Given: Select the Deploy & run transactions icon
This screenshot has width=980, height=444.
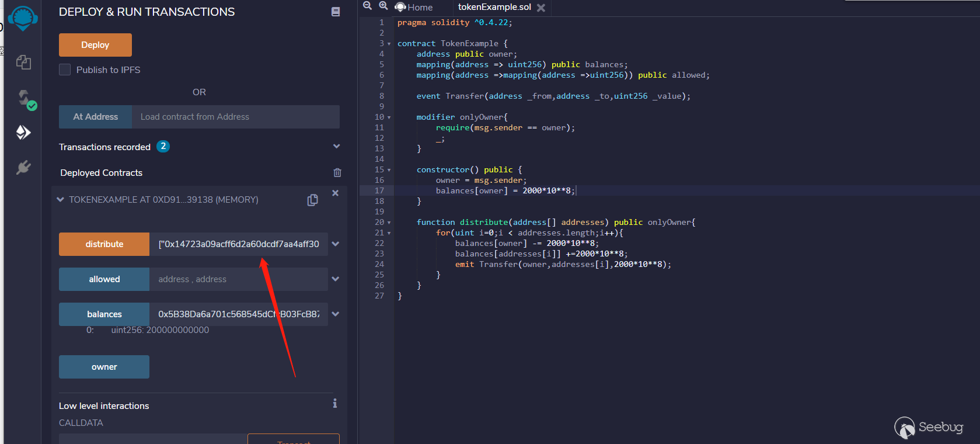Looking at the screenshot, I should [23, 133].
